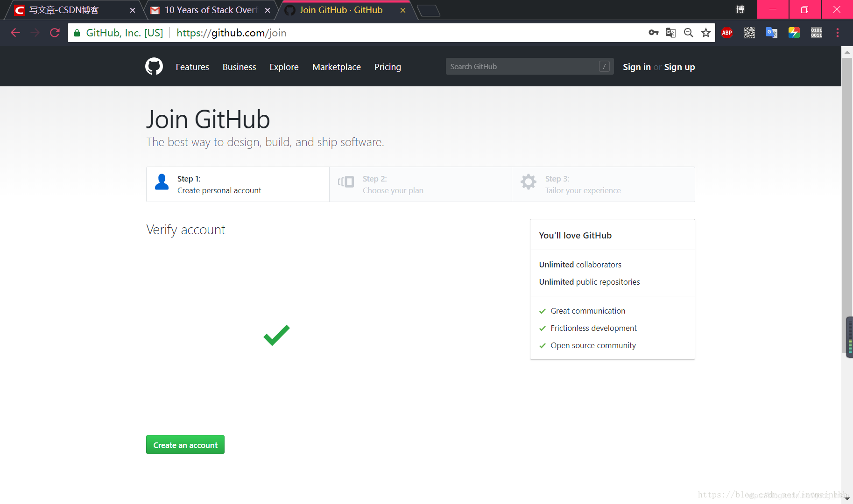The width and height of the screenshot is (853, 504).
Task: Click the 'Choose your plan' step text
Action: (393, 190)
